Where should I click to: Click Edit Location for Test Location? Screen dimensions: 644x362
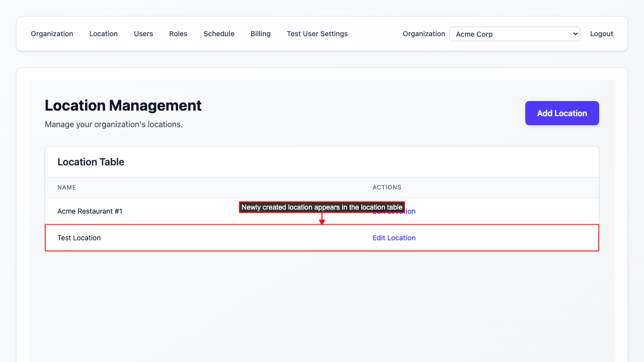click(394, 238)
